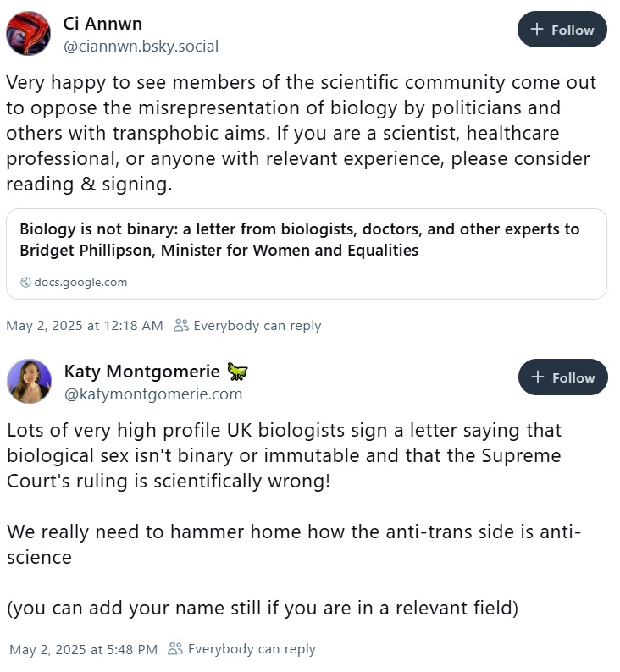Follow the Ci Annwn account
The width and height of the screenshot is (620, 672).
tap(562, 29)
